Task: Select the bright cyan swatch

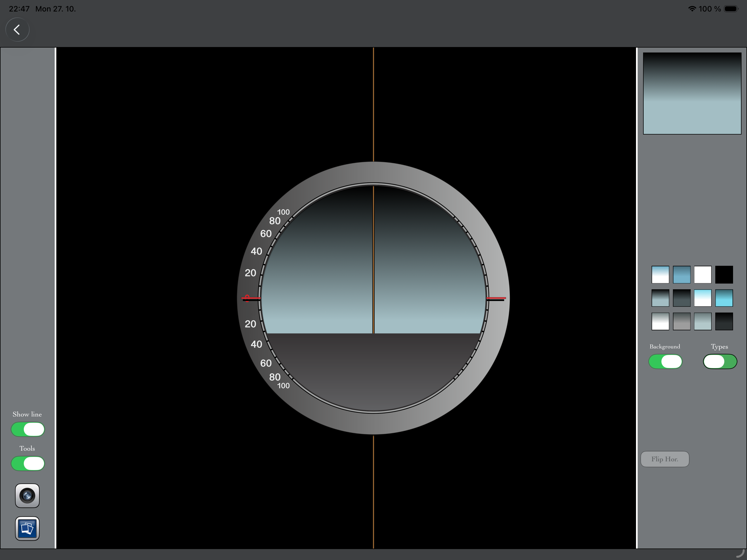Action: (x=724, y=298)
